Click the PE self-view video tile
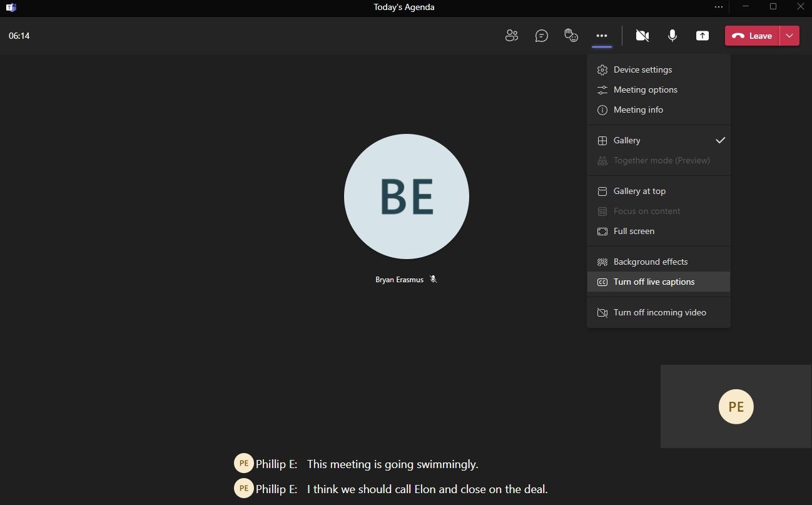Viewport: 812px width, 505px height. [x=736, y=407]
